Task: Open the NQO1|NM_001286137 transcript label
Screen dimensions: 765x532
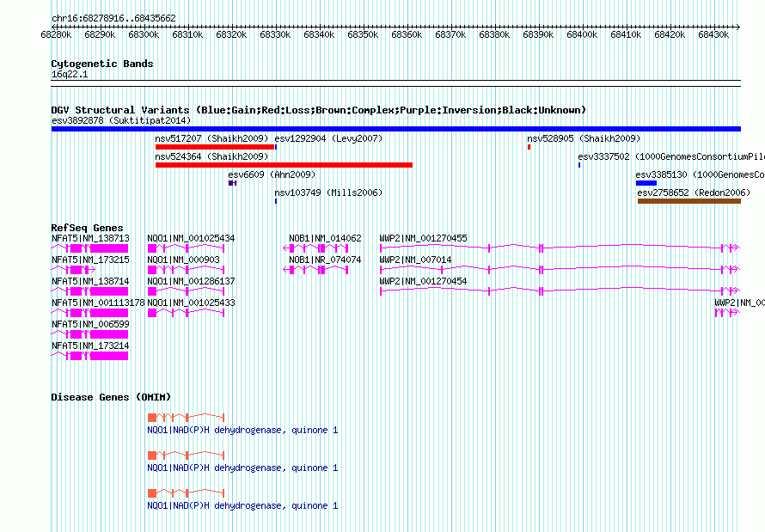Action: click(191, 281)
